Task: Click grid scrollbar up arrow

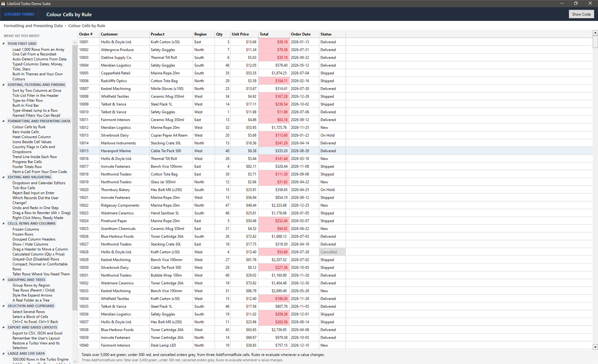Action: pyautogui.click(x=595, y=33)
